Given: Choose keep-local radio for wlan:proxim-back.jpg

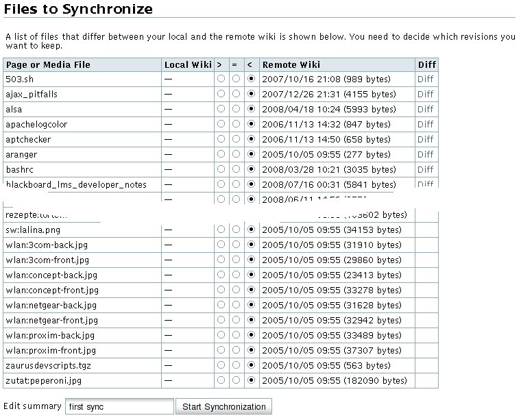Looking at the screenshot, I should pos(221,335).
